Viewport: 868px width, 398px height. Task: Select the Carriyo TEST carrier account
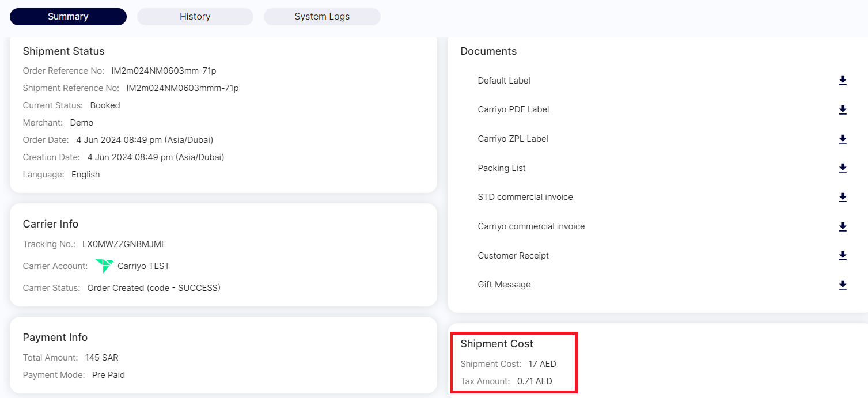coord(143,266)
